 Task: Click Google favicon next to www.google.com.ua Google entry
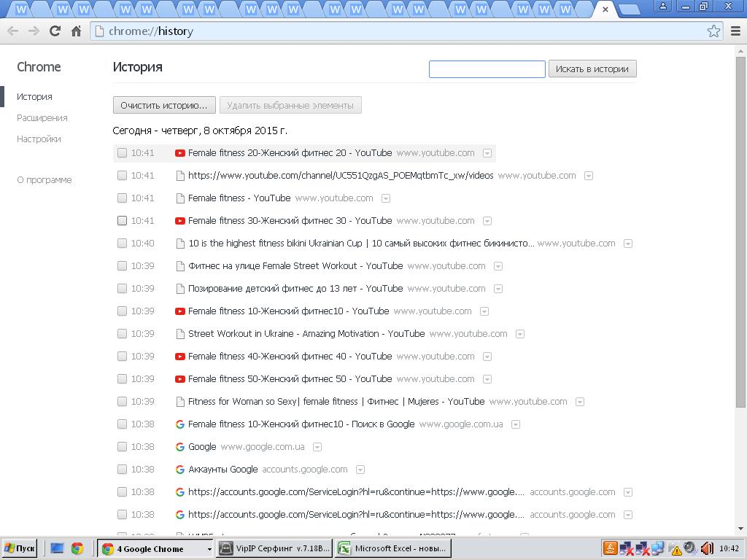coord(179,447)
